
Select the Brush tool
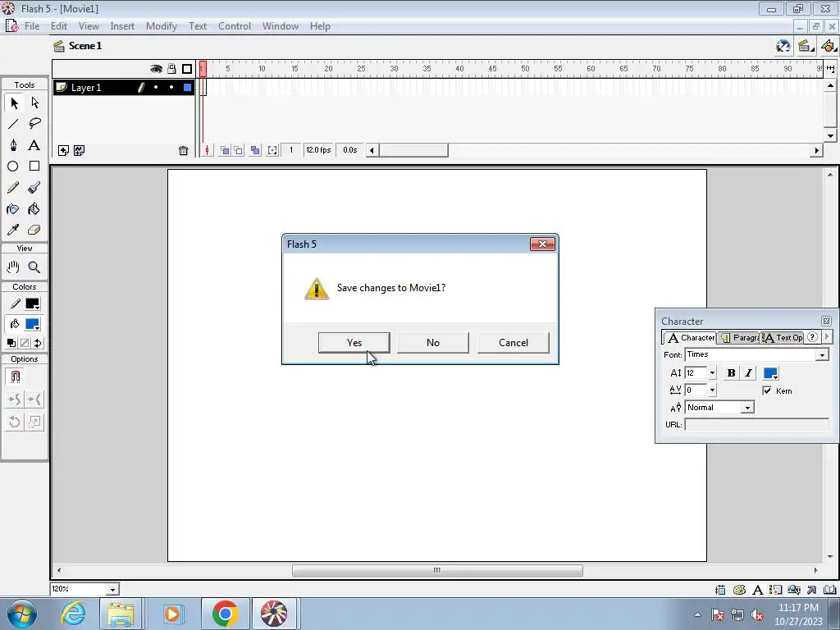pyautogui.click(x=34, y=188)
